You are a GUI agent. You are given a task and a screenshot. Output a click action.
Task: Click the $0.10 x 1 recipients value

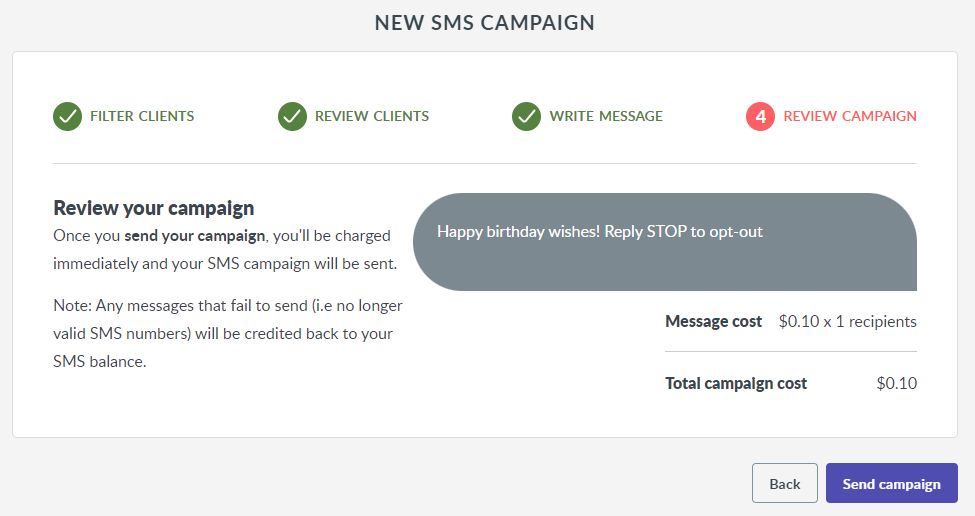[x=848, y=321]
